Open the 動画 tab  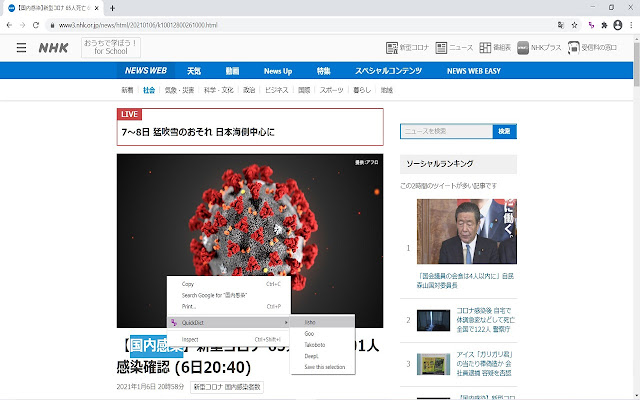[232, 71]
